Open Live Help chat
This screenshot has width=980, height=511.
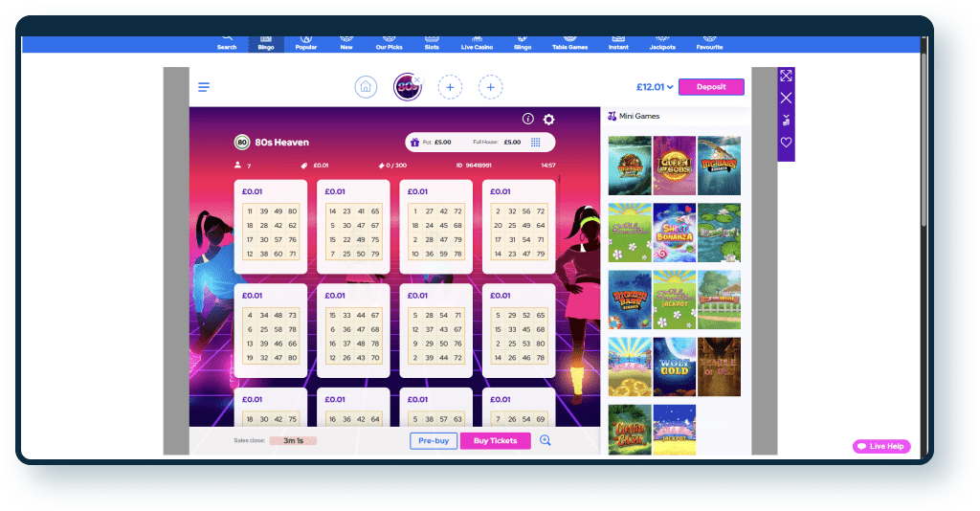(881, 447)
